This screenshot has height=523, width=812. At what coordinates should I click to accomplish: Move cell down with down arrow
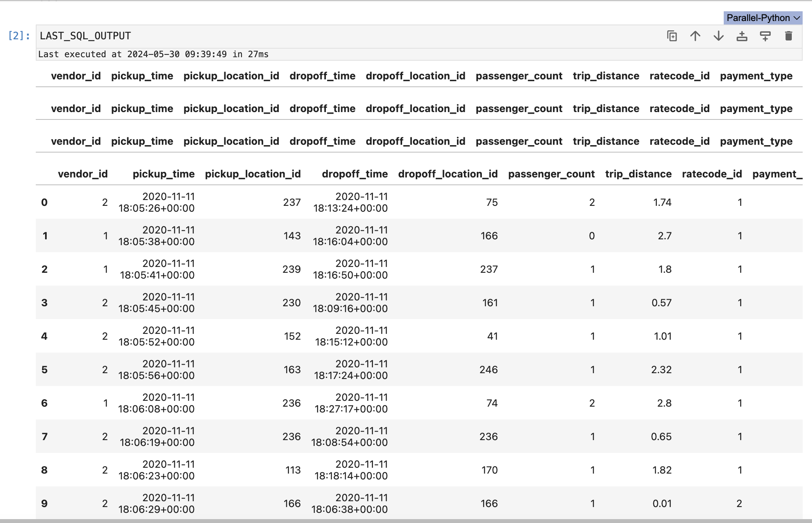coord(719,36)
